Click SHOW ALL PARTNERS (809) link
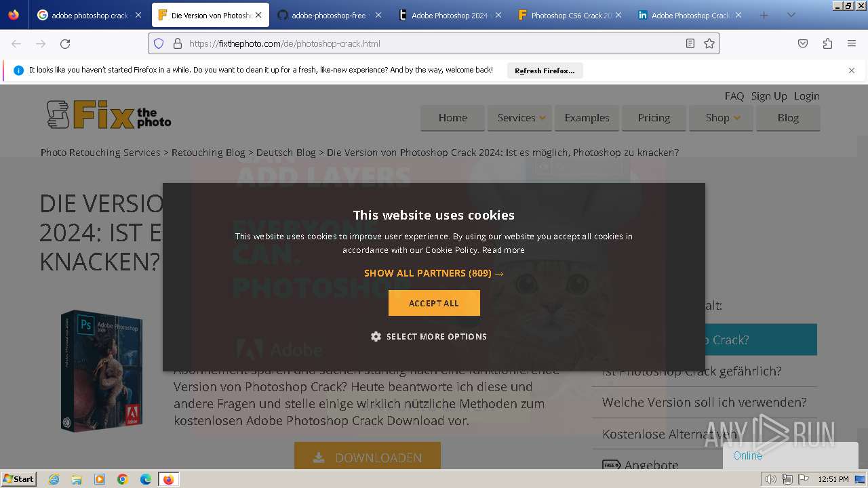This screenshot has width=868, height=488. (x=434, y=273)
